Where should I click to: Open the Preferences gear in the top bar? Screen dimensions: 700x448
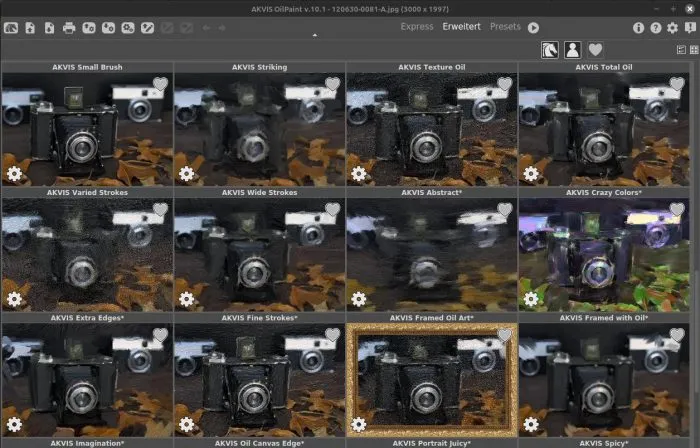[673, 28]
